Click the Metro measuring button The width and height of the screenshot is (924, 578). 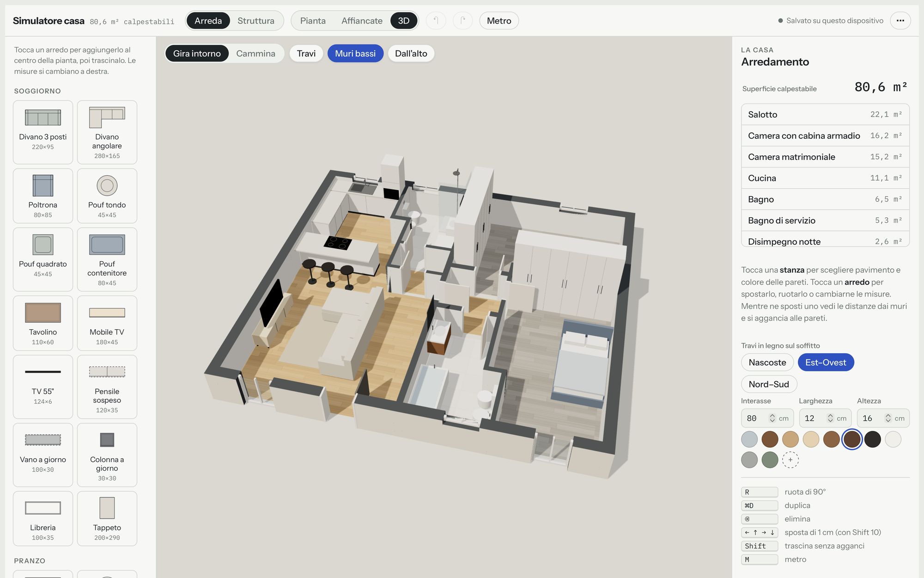click(499, 21)
